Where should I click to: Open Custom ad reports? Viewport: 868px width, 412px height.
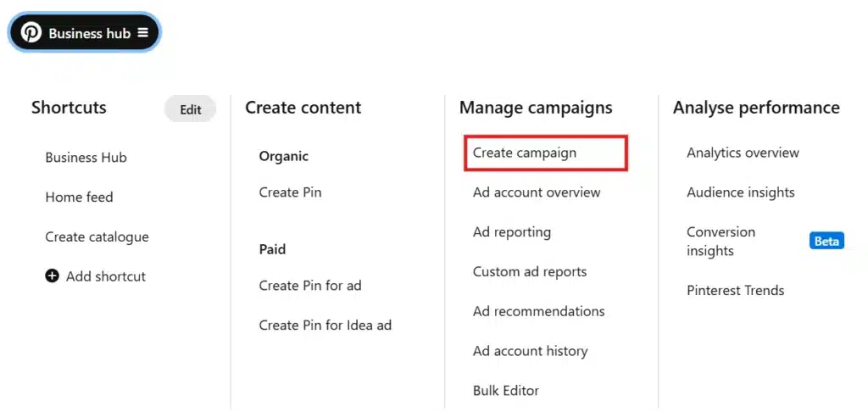530,272
